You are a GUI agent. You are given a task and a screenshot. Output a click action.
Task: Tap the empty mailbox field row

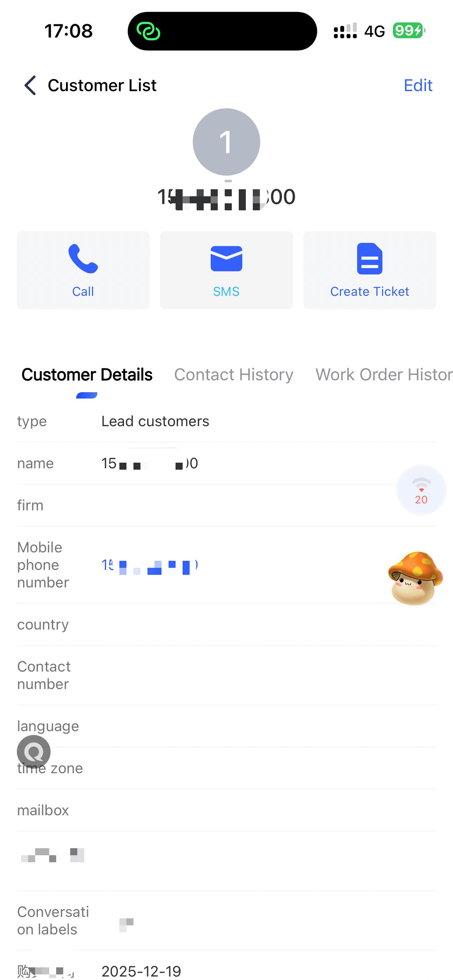point(226,810)
